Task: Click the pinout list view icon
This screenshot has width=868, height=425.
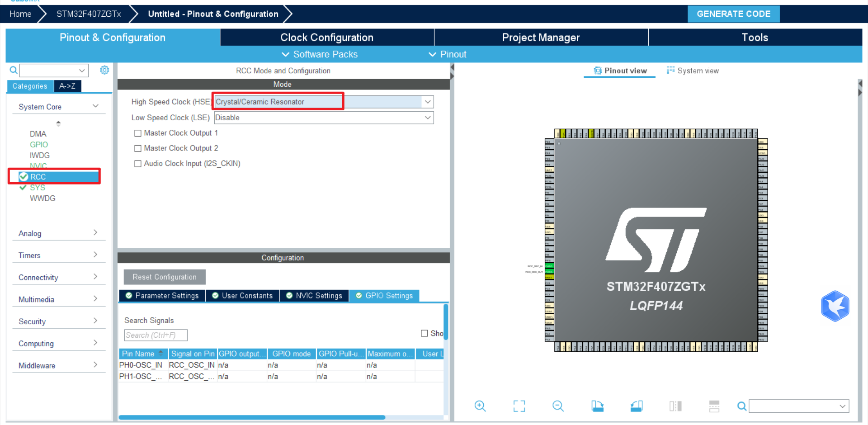Action: 714,406
